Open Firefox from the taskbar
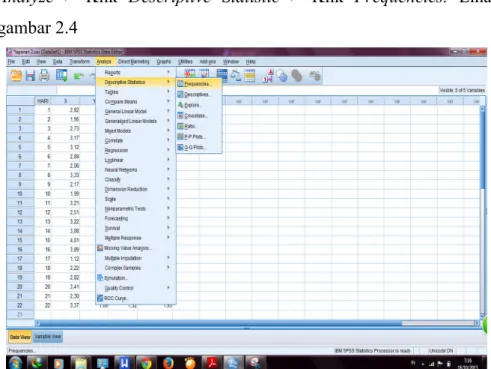Viewport: 491px width, 369px height. pos(168,363)
